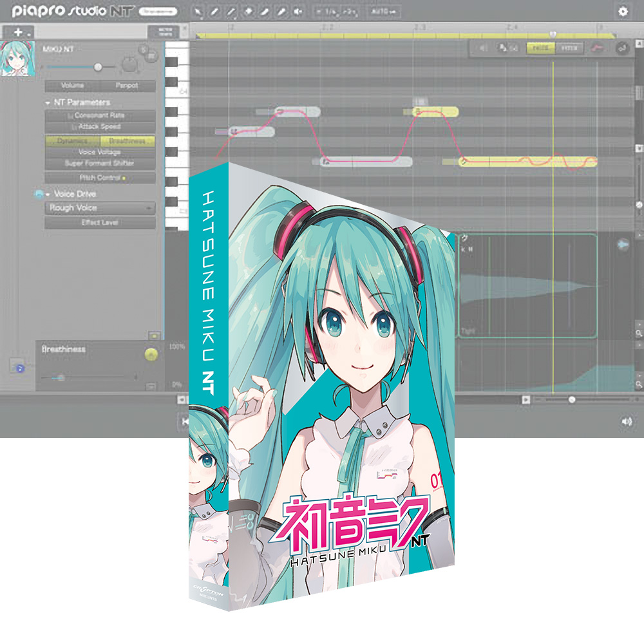644x644 pixels.
Task: Select the short yellow note near bar 2.3
Action: pos(435,111)
